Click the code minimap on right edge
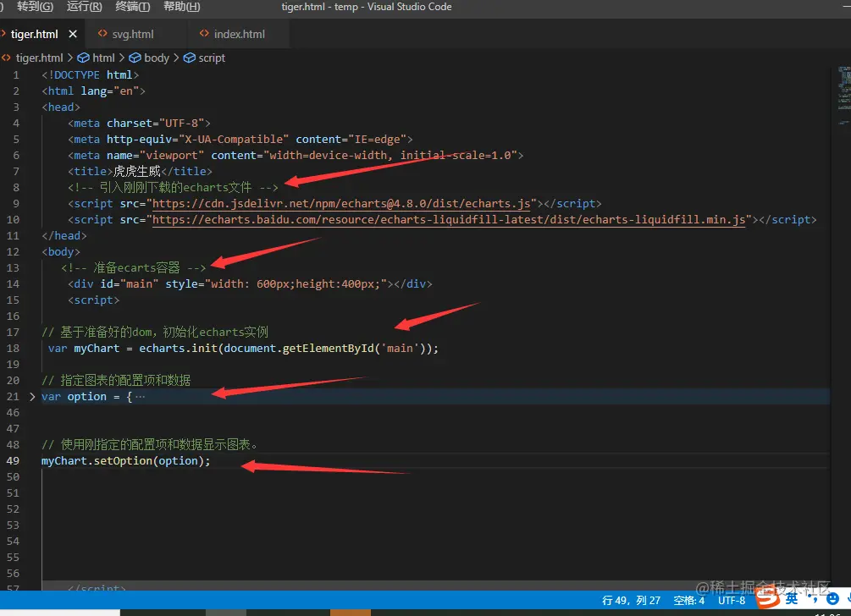This screenshot has width=851, height=616. point(844,95)
